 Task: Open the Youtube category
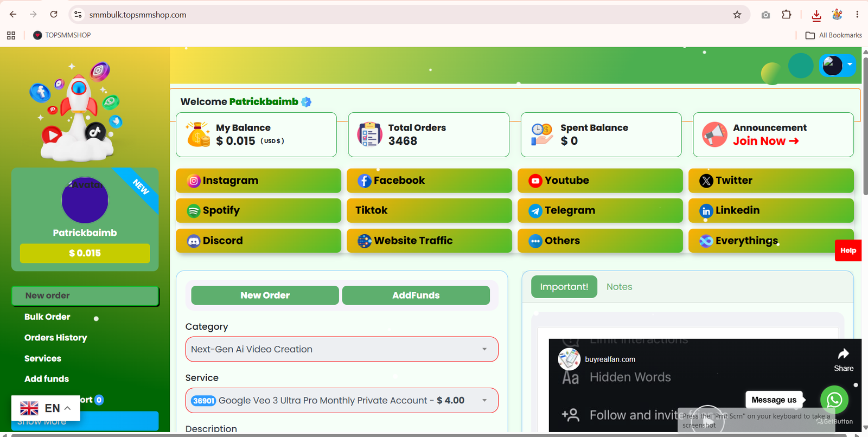600,181
